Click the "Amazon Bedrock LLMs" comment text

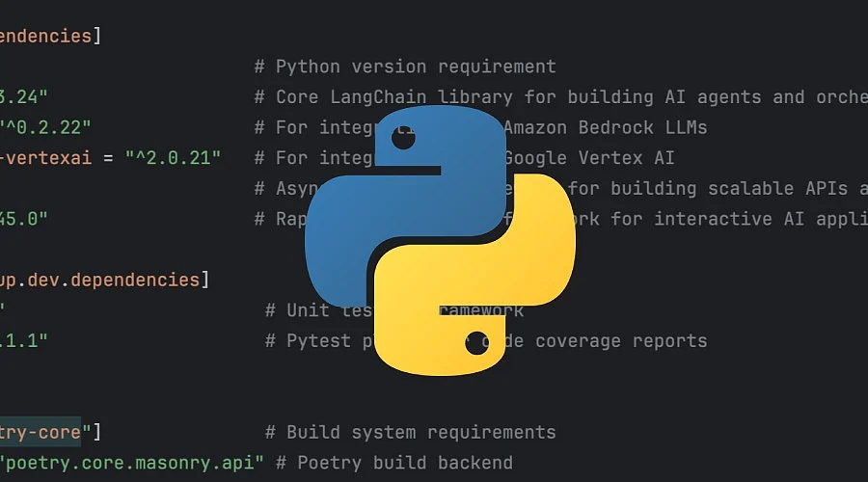point(605,128)
